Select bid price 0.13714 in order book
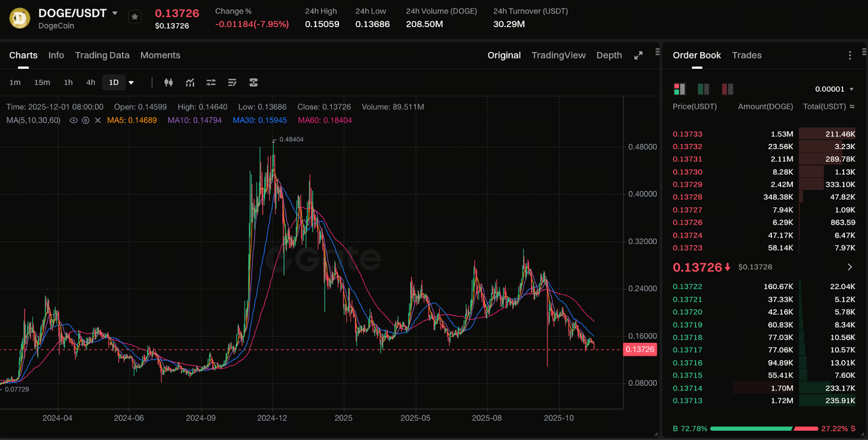The width and height of the screenshot is (868, 440). tap(687, 388)
